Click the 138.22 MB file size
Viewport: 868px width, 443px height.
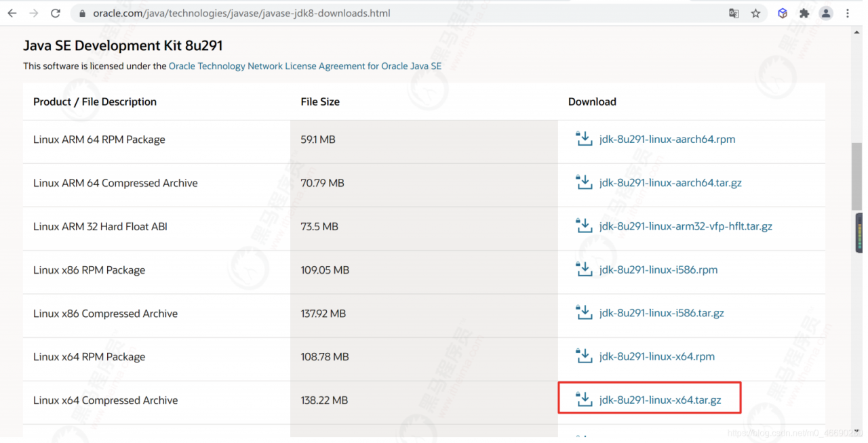(x=324, y=400)
